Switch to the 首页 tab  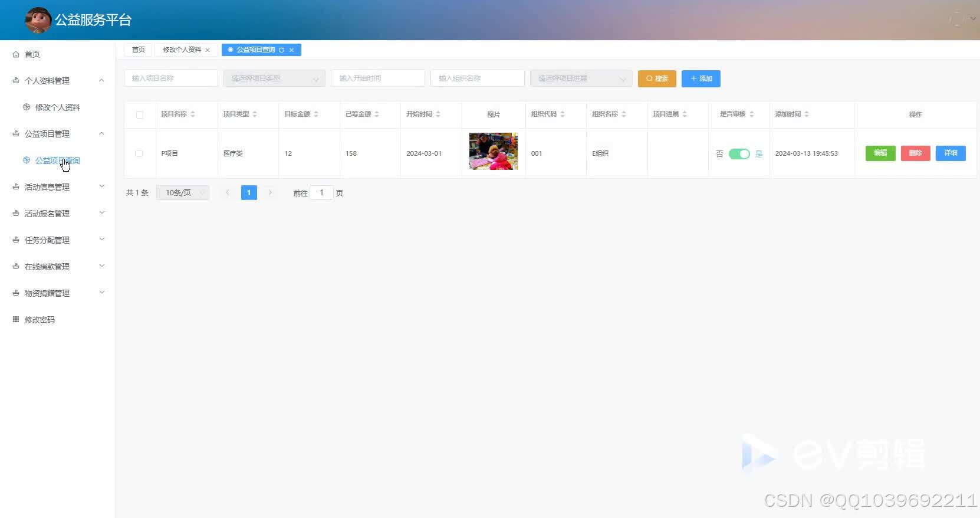[138, 50]
